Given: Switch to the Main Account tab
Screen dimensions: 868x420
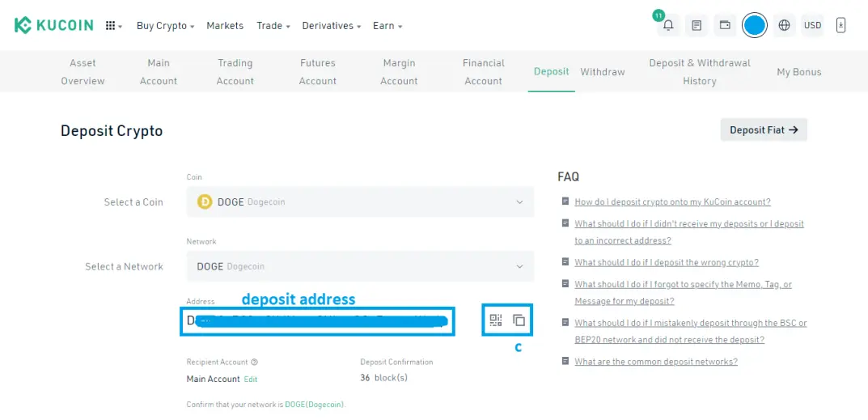Looking at the screenshot, I should [x=159, y=72].
